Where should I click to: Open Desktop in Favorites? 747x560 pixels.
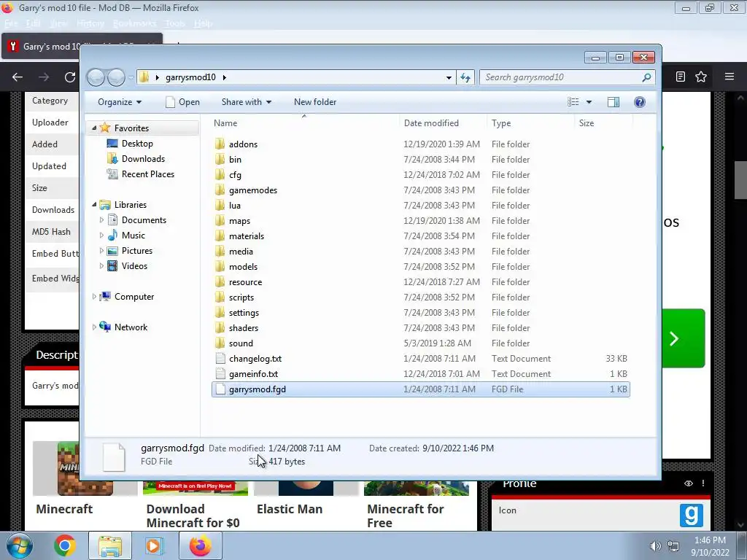coord(137,144)
